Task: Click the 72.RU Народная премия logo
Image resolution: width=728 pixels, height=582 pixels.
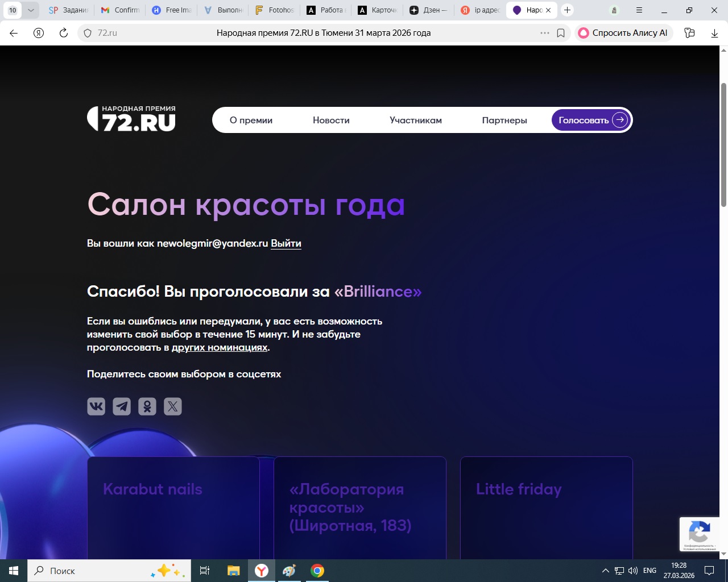Action: pos(131,118)
